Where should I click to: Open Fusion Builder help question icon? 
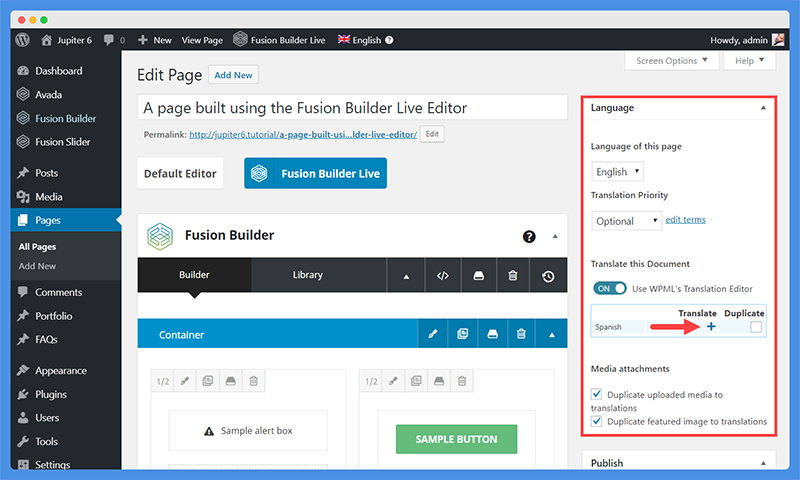[529, 237]
